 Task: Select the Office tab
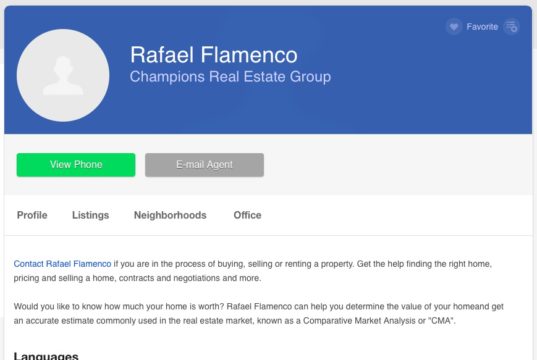coord(247,215)
